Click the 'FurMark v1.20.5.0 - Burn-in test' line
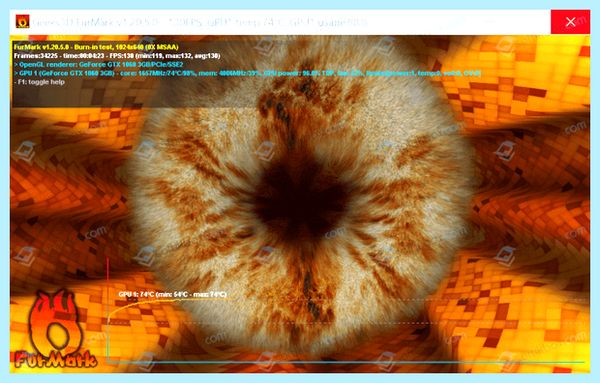This screenshot has height=383, width=600. tap(96, 47)
